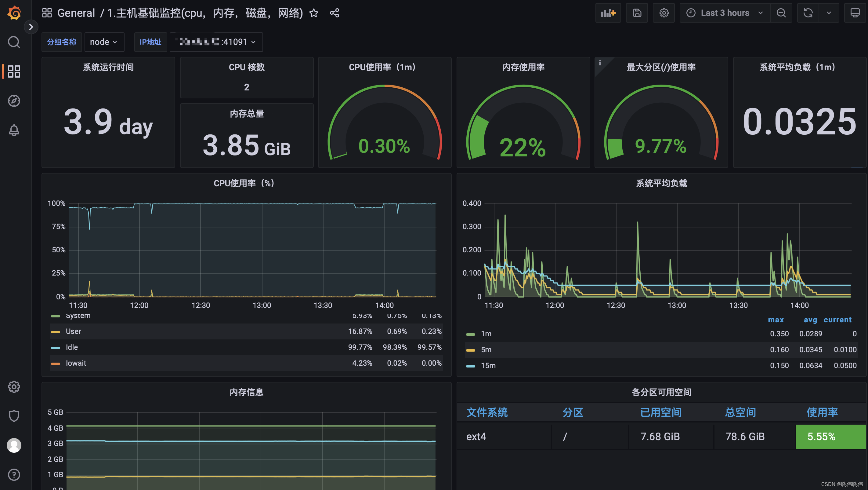This screenshot has width=868, height=490.
Task: Click the 22% memory usage gauge
Action: point(523,122)
